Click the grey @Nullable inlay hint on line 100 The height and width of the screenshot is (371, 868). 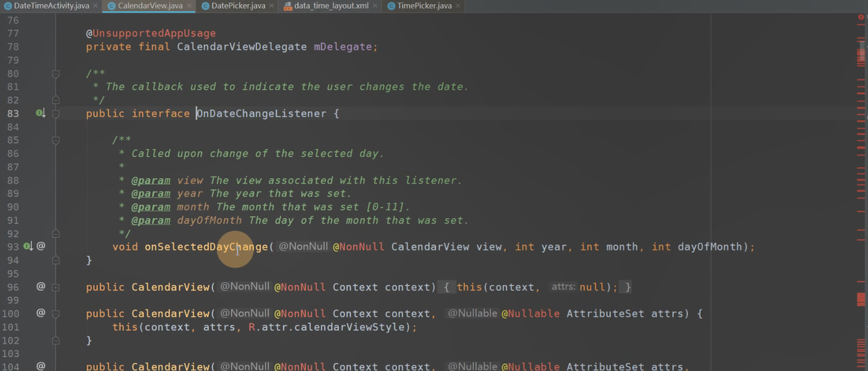point(473,313)
